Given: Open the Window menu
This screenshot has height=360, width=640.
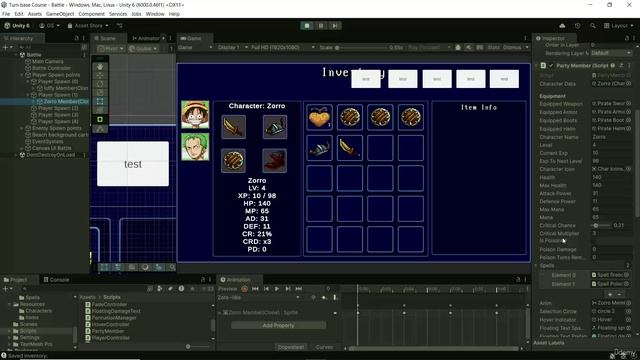Looking at the screenshot, I should point(155,14).
